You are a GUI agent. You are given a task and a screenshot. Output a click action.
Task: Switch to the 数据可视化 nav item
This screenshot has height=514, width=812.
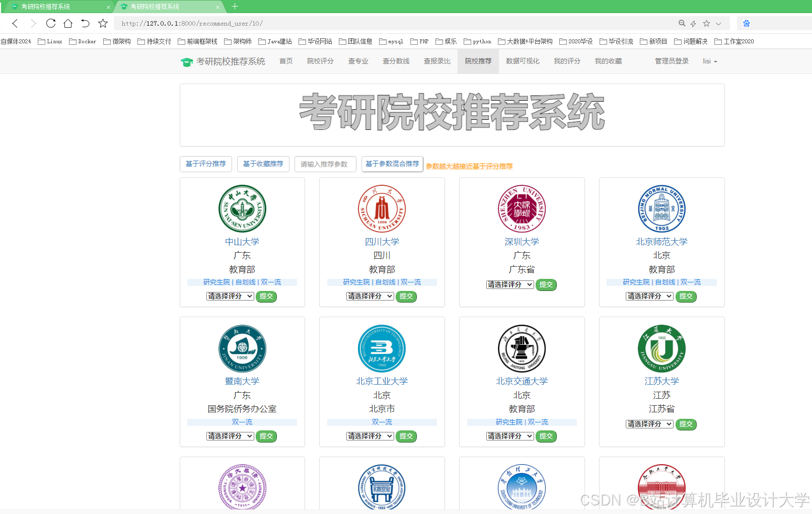(x=523, y=61)
